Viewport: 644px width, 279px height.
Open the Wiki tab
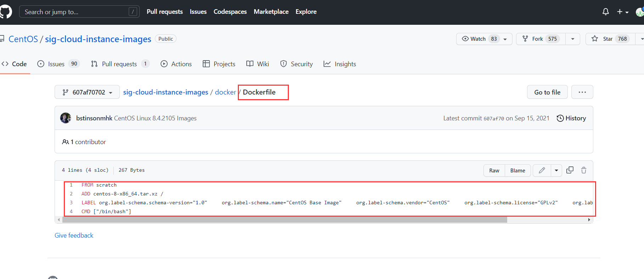pos(258,64)
